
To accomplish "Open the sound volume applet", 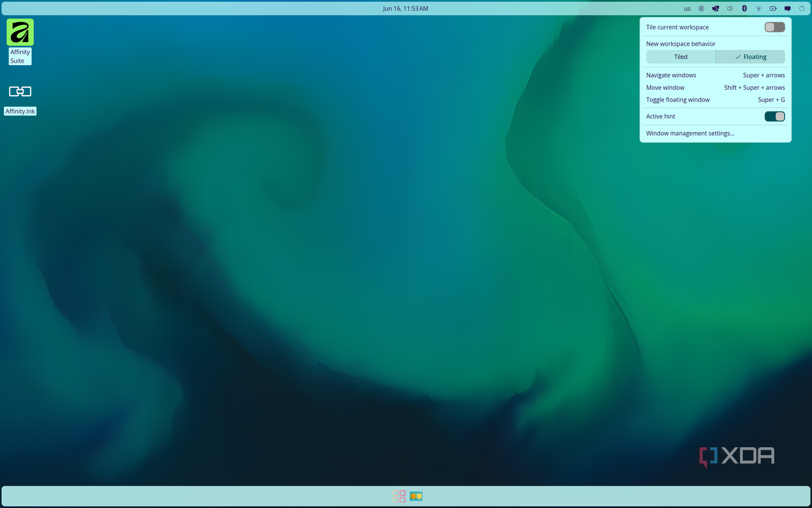I will tap(730, 8).
